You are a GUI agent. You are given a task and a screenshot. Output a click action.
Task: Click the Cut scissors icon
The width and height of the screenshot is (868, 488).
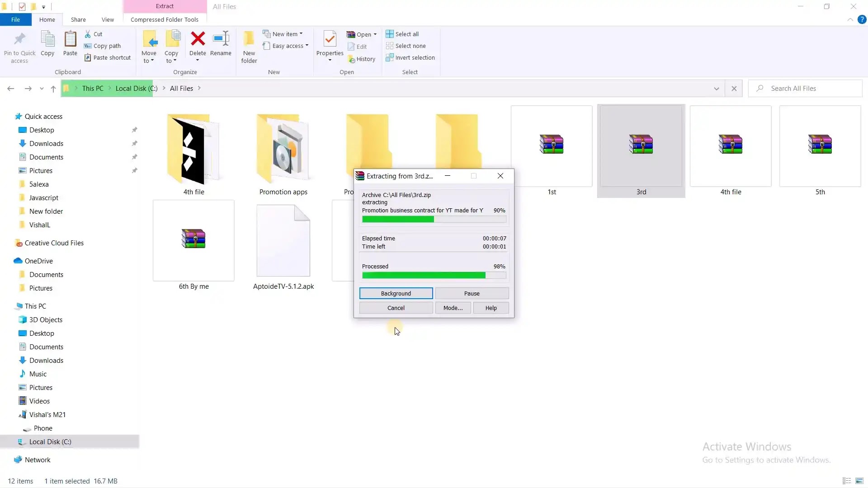pyautogui.click(x=88, y=34)
